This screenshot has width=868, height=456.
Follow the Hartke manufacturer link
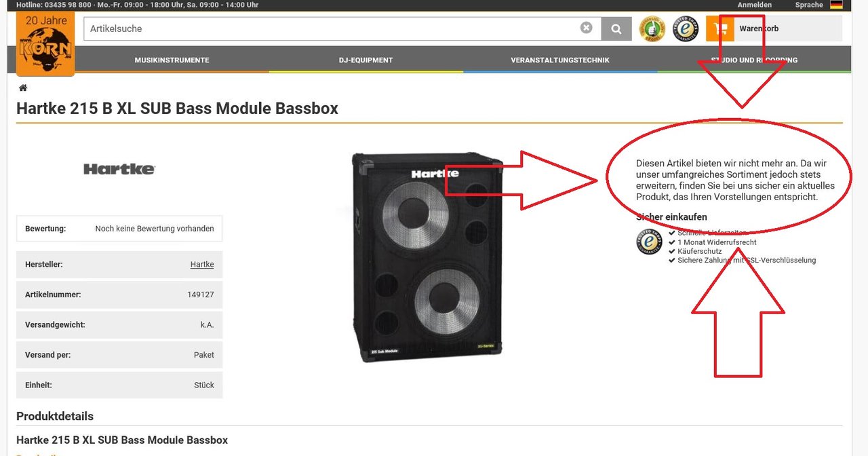click(202, 265)
